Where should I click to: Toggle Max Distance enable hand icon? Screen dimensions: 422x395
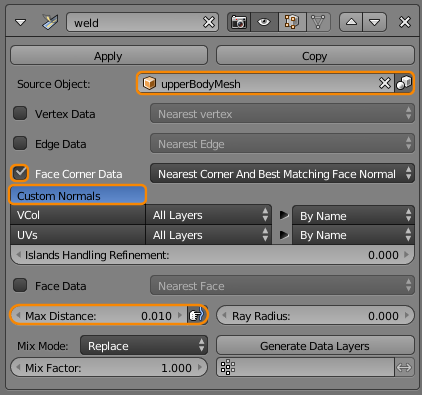197,315
